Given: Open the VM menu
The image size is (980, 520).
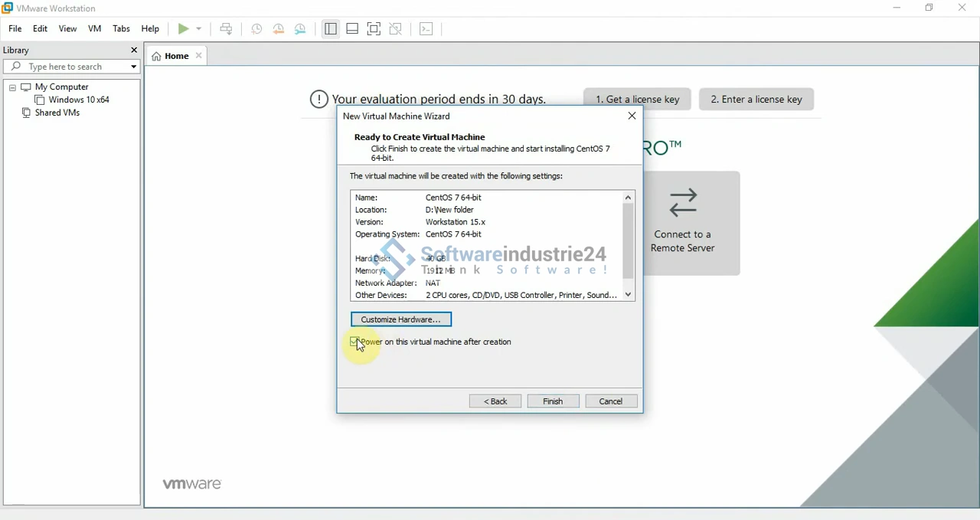Looking at the screenshot, I should click(95, 29).
